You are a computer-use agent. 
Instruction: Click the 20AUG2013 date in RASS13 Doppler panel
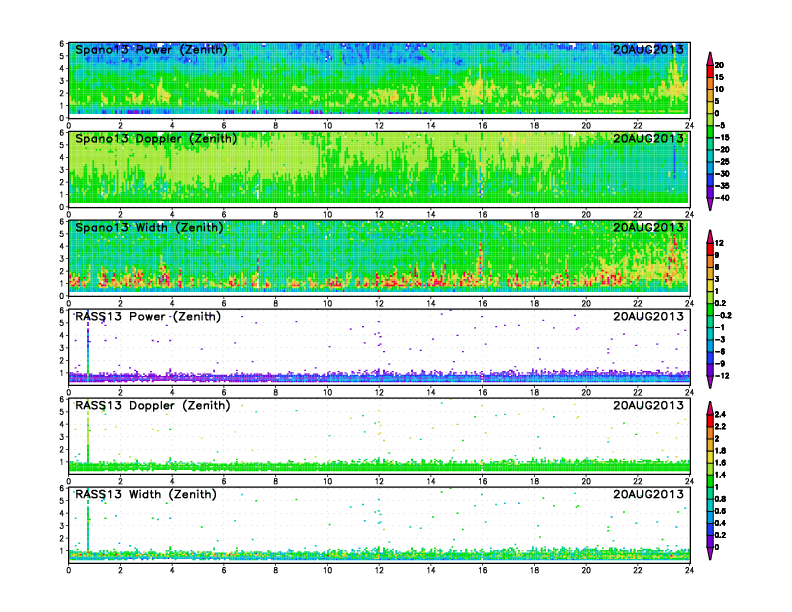tap(648, 405)
